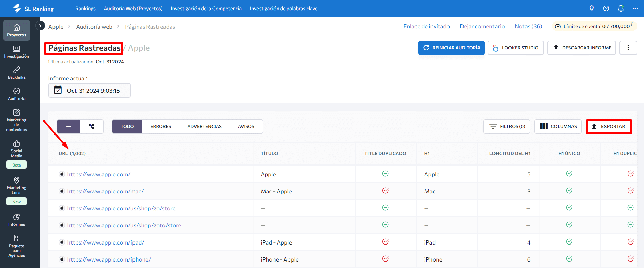644x268 pixels.
Task: View Límite de cuenta indicator
Action: click(594, 26)
